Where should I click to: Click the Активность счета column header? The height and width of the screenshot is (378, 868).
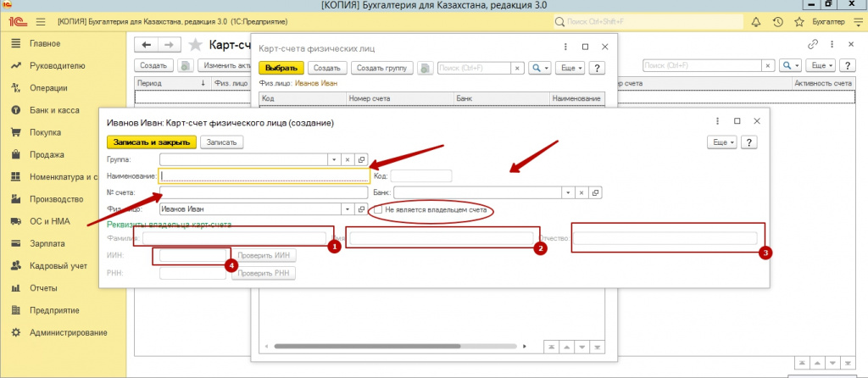tap(822, 83)
